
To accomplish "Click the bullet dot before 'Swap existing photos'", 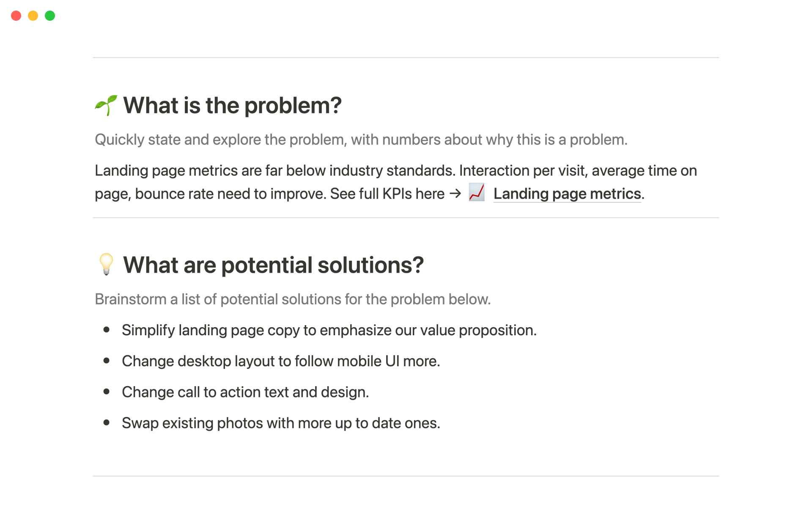I will pyautogui.click(x=107, y=422).
